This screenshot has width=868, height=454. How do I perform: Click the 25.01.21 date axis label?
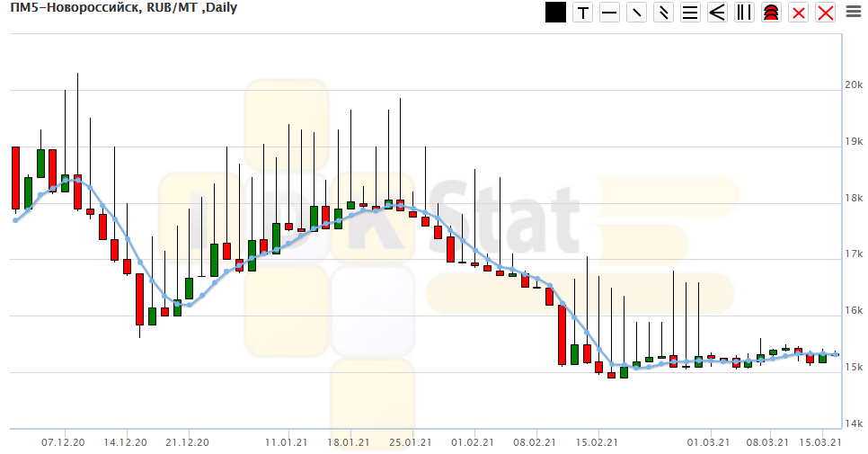[x=410, y=442]
